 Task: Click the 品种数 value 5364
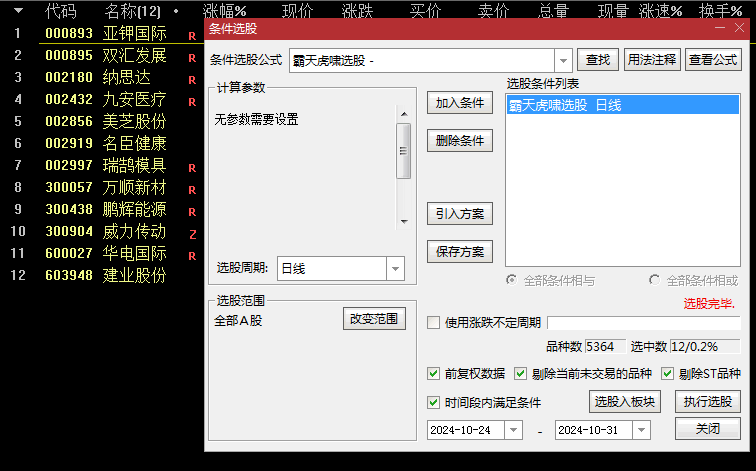click(605, 347)
